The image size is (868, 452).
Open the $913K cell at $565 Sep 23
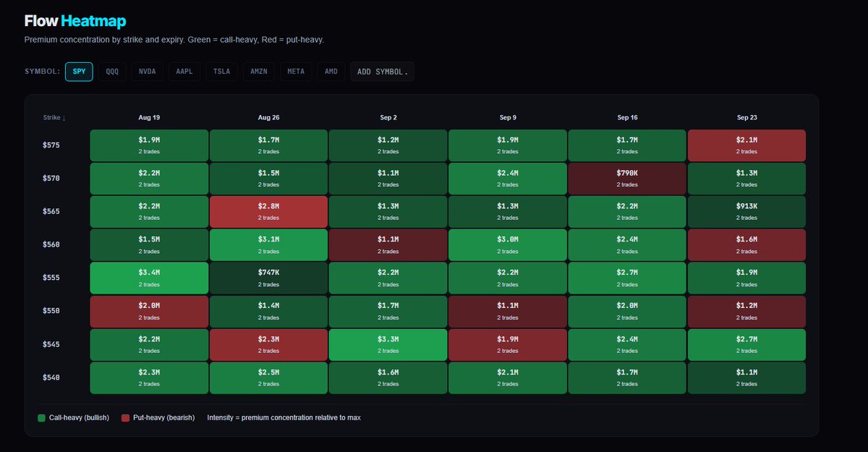(747, 212)
